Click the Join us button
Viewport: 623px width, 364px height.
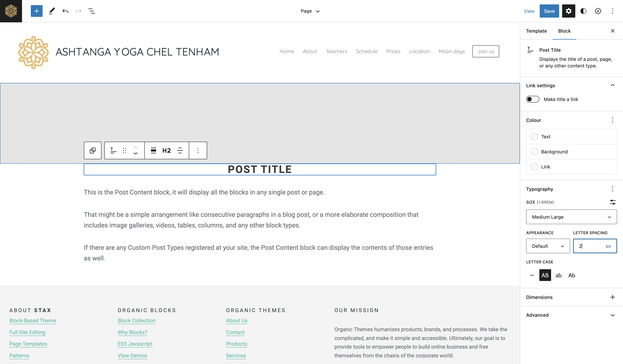(x=486, y=51)
